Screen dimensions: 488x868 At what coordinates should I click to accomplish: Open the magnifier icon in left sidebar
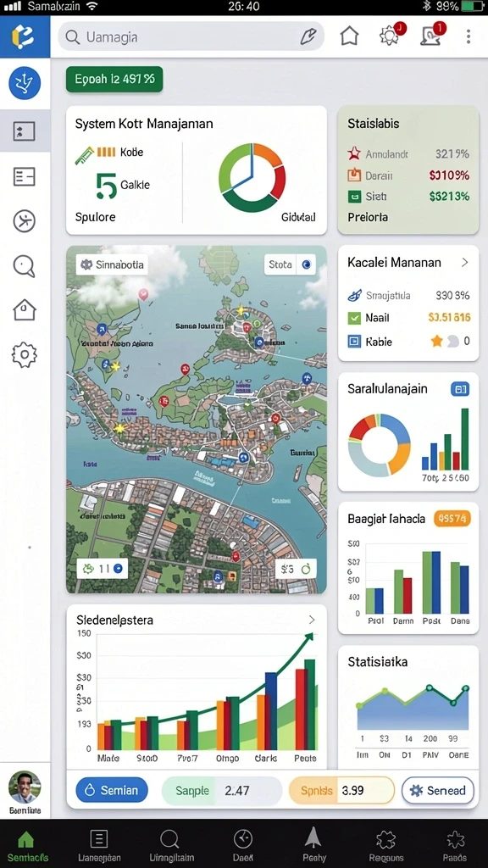point(25,266)
